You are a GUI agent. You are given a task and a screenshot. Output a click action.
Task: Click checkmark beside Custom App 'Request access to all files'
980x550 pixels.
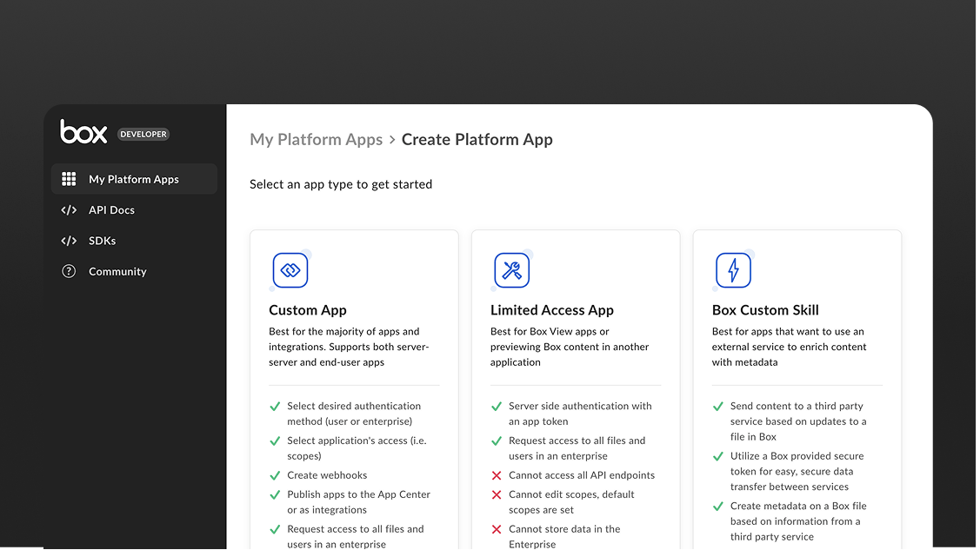point(275,529)
